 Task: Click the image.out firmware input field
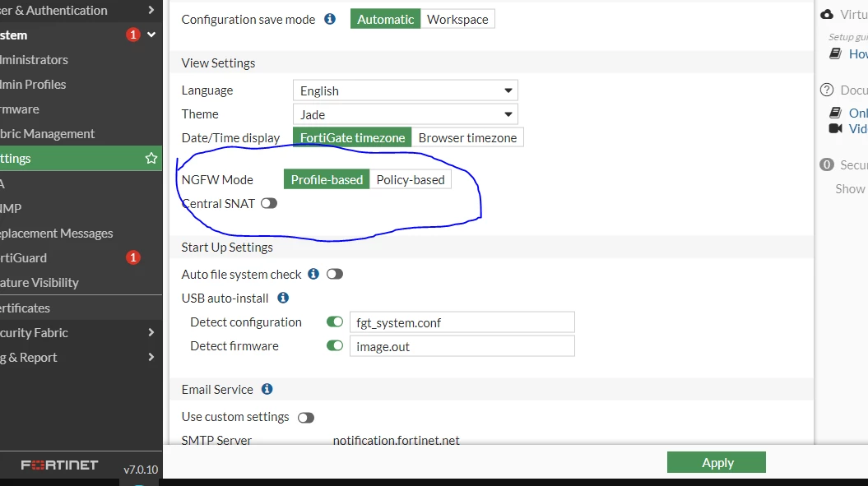tap(462, 346)
